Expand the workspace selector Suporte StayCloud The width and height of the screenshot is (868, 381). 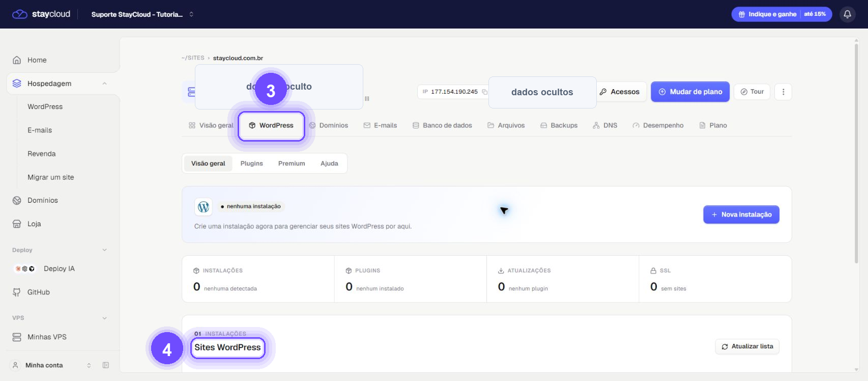142,14
